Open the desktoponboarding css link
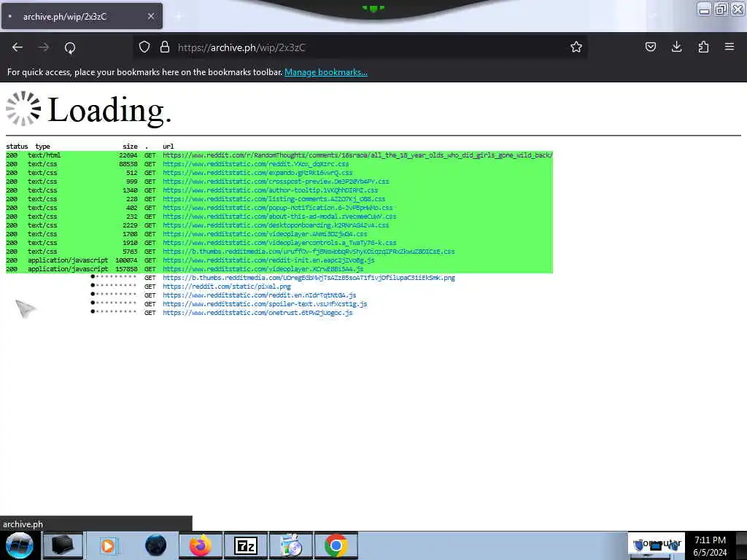Image resolution: width=747 pixels, height=560 pixels. 276,225
